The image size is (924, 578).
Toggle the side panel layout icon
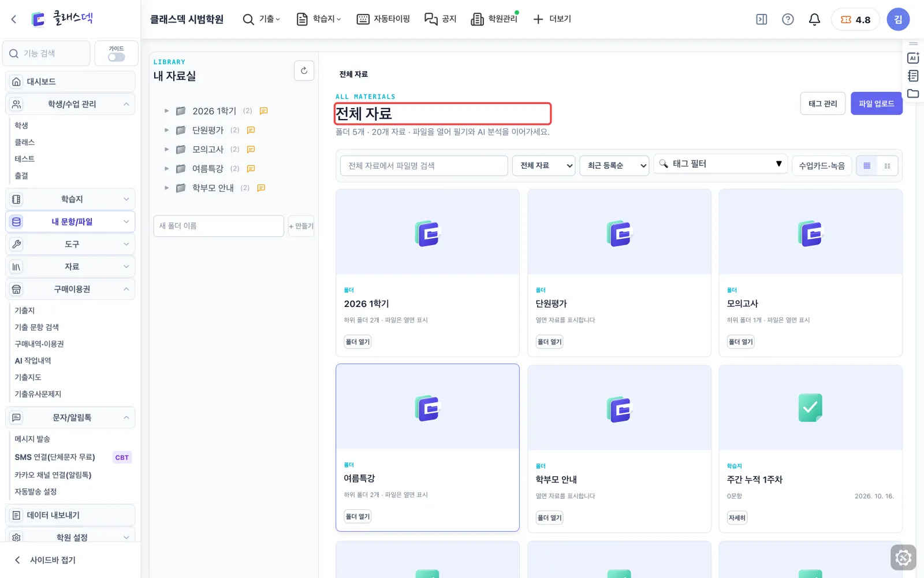(x=762, y=20)
